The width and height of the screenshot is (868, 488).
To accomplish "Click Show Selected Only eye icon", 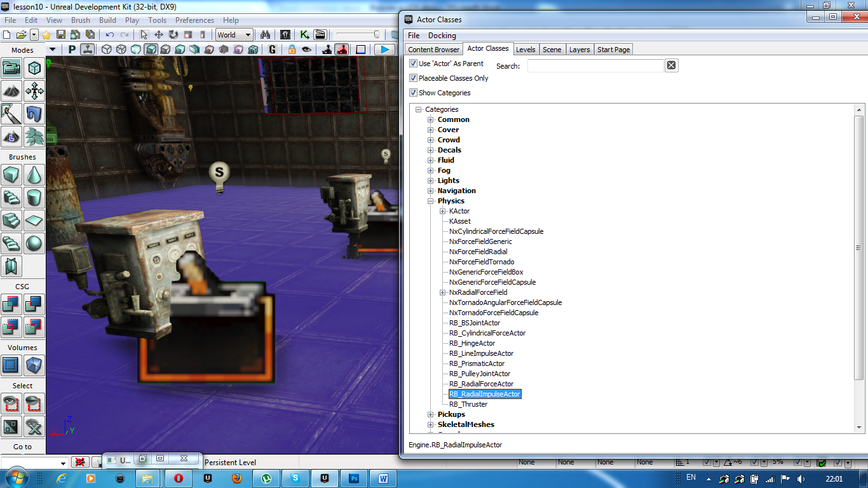I will pos(11,403).
